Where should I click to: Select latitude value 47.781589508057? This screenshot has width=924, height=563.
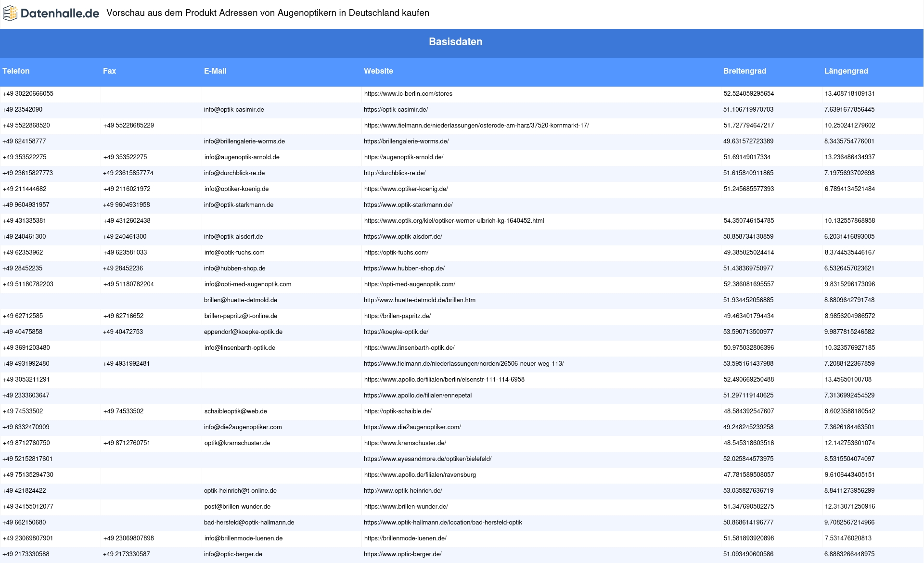pos(749,475)
